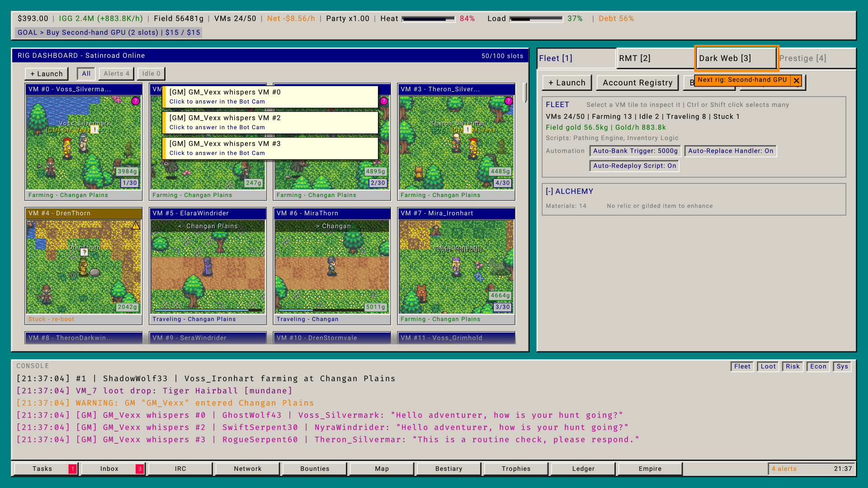Open the Account Registry

(x=637, y=83)
